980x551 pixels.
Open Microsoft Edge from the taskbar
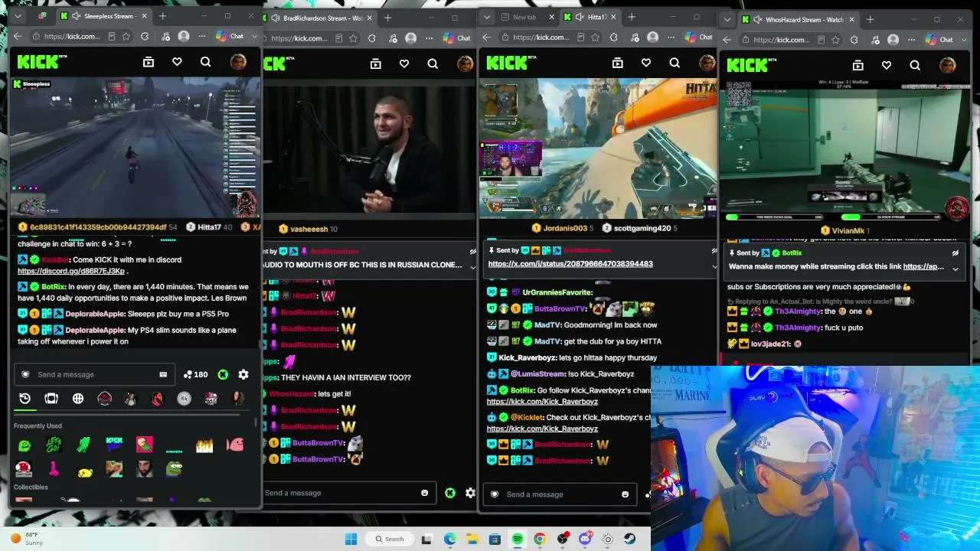click(x=449, y=539)
